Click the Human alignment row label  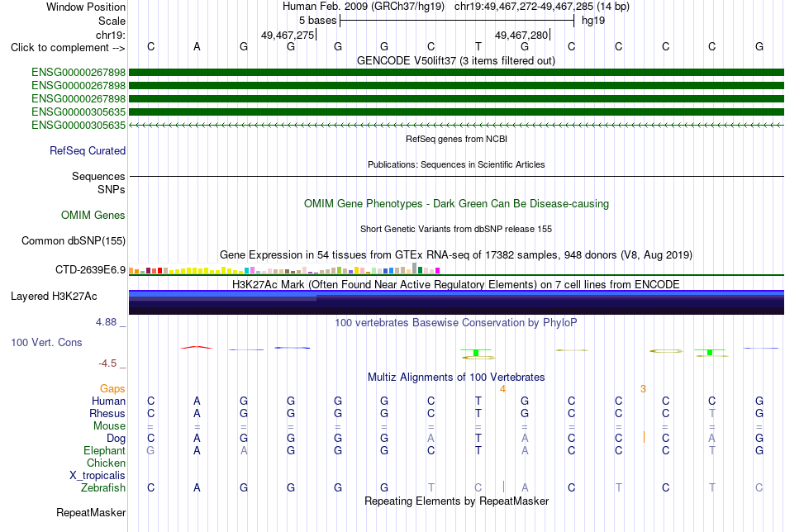coord(108,401)
